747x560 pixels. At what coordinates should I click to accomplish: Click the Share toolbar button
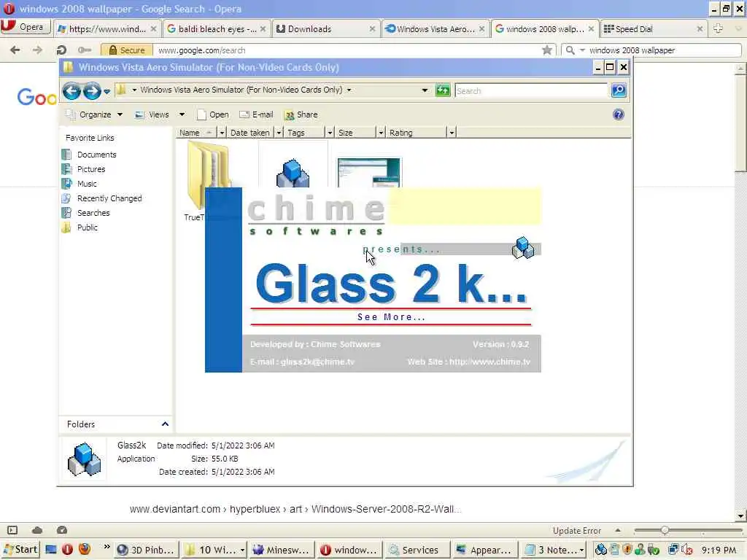coord(301,114)
